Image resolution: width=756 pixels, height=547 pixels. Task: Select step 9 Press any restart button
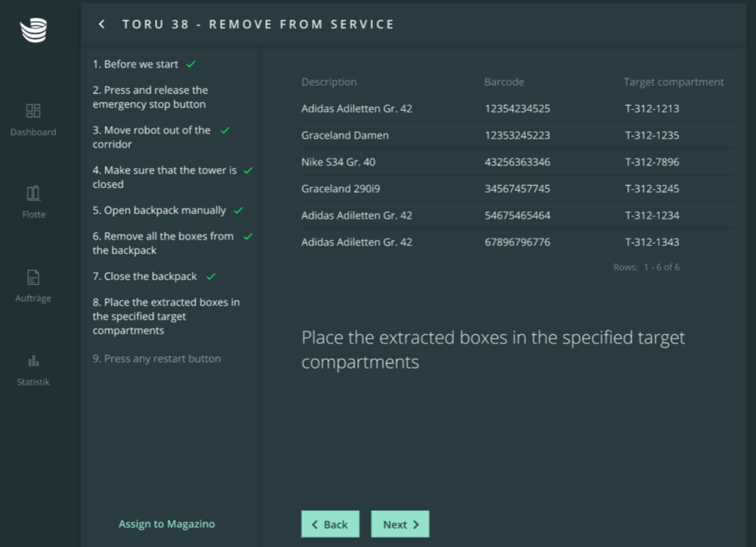[x=157, y=359]
